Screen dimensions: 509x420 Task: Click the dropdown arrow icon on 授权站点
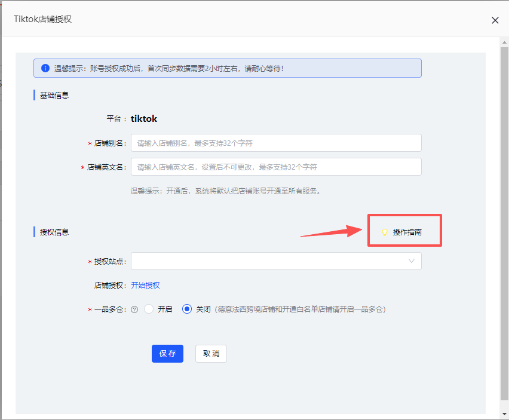point(411,261)
